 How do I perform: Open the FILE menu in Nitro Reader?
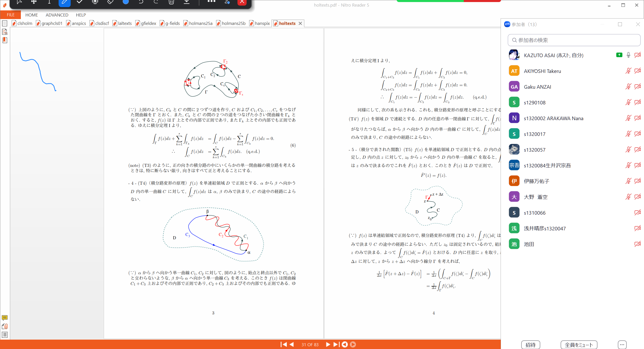coord(10,15)
